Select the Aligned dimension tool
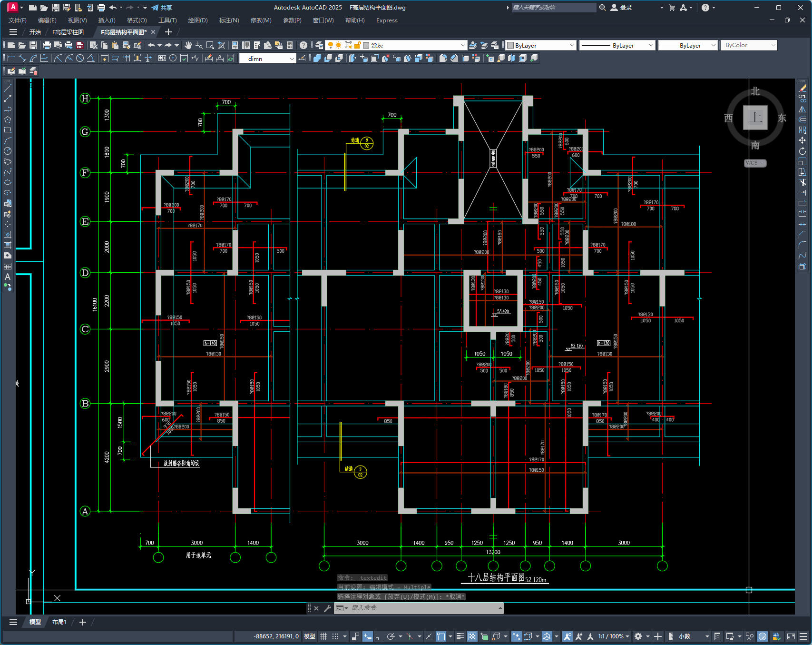This screenshot has height=645, width=812. pos(22,58)
